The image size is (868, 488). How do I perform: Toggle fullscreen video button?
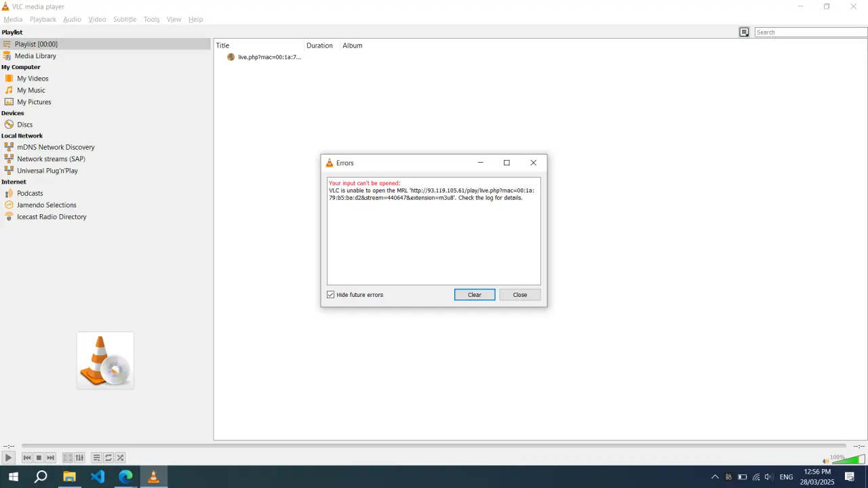point(68,458)
